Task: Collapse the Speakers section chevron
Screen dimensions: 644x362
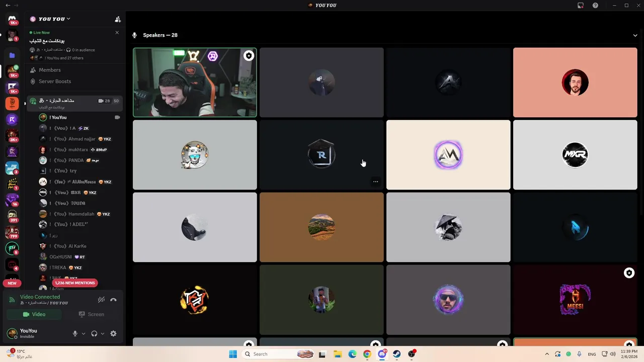Action: [x=635, y=35]
